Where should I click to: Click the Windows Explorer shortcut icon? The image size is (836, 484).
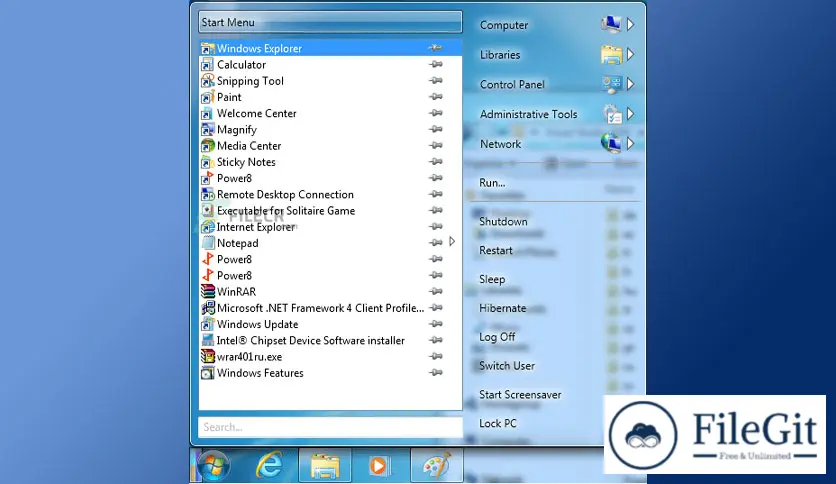pyautogui.click(x=207, y=49)
